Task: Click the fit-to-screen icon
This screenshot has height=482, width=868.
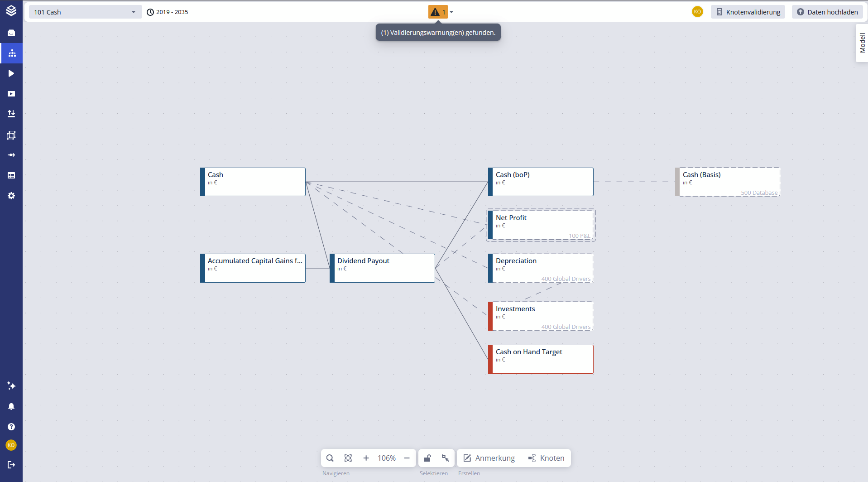Action: point(348,458)
